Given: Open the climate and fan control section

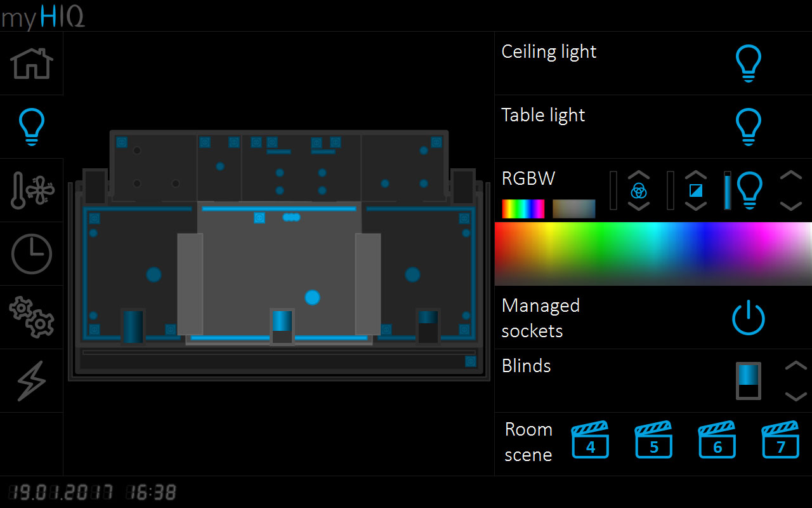Looking at the screenshot, I should pyautogui.click(x=32, y=190).
